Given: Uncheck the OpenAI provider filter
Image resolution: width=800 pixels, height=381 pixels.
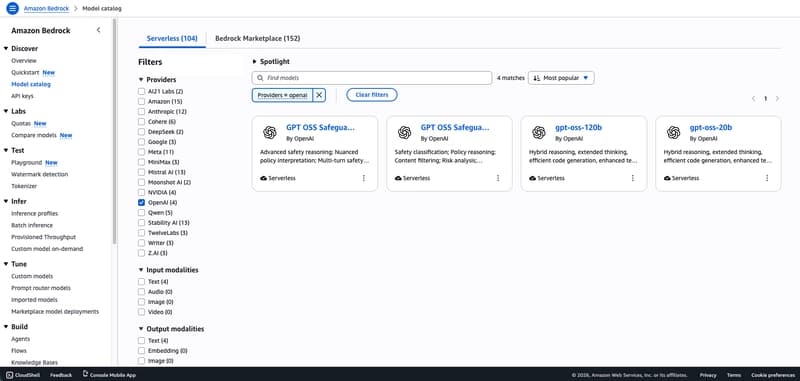Looking at the screenshot, I should (x=141, y=202).
